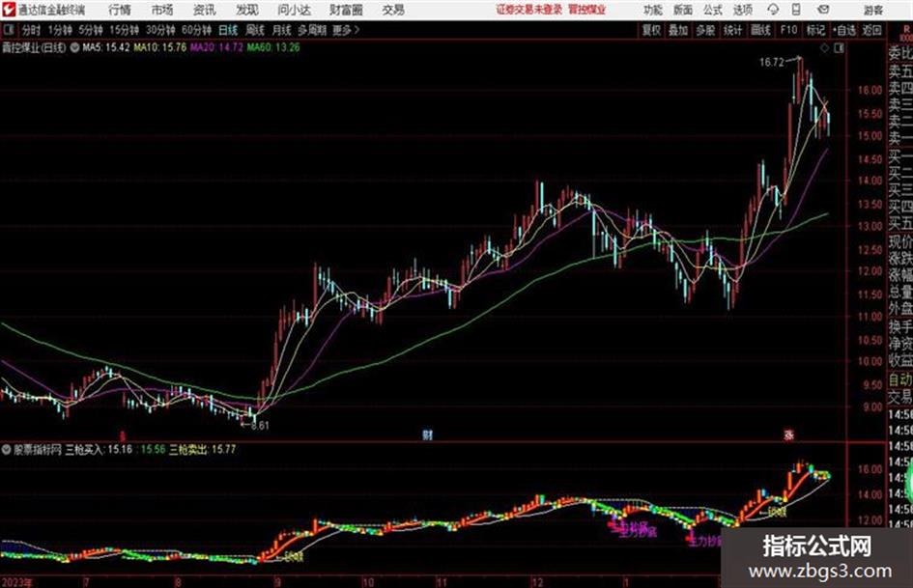The height and width of the screenshot is (588, 913).
Task: Click the 画线 drawing toolbar button
Action: coord(760,30)
